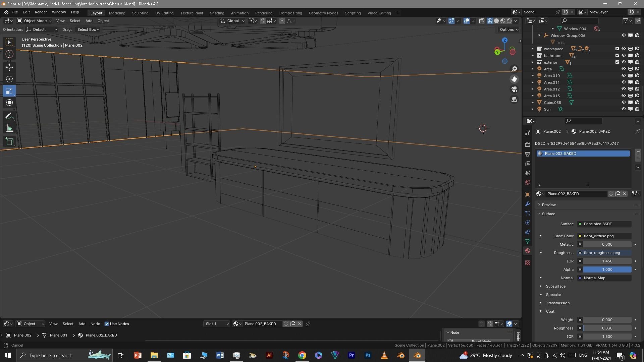The height and width of the screenshot is (362, 644).
Task: Expand the Subsurface section
Action: 540,286
